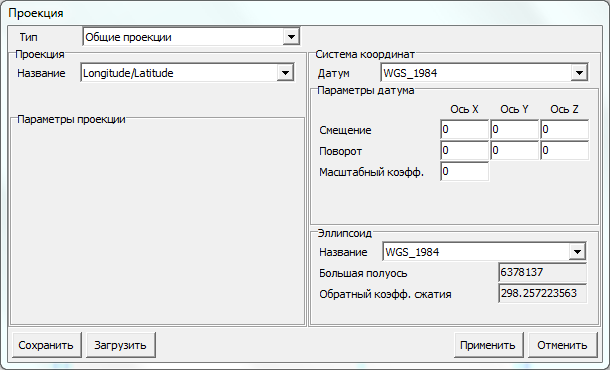The height and width of the screenshot is (370, 610).
Task: Open the Тип projection type dropdown
Action: 291,37
